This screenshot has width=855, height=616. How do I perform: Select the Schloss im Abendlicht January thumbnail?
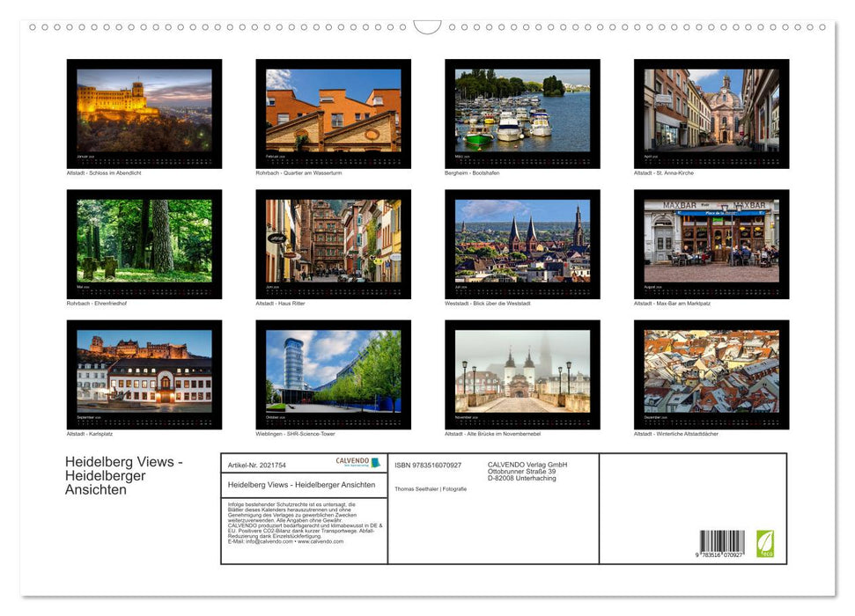[144, 110]
